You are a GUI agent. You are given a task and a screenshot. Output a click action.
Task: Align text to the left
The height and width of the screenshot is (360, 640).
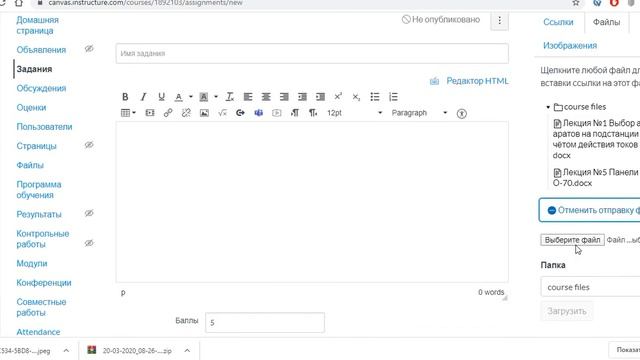click(x=248, y=97)
